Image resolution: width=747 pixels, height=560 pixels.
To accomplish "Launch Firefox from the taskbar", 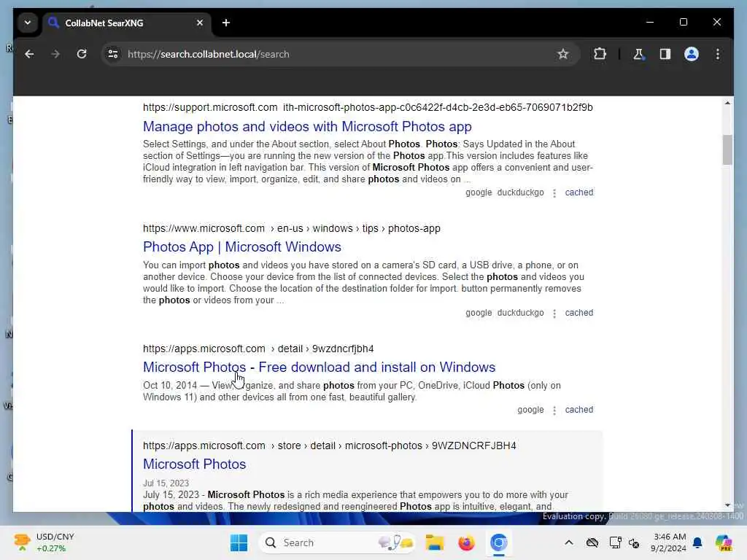I will [x=466, y=542].
